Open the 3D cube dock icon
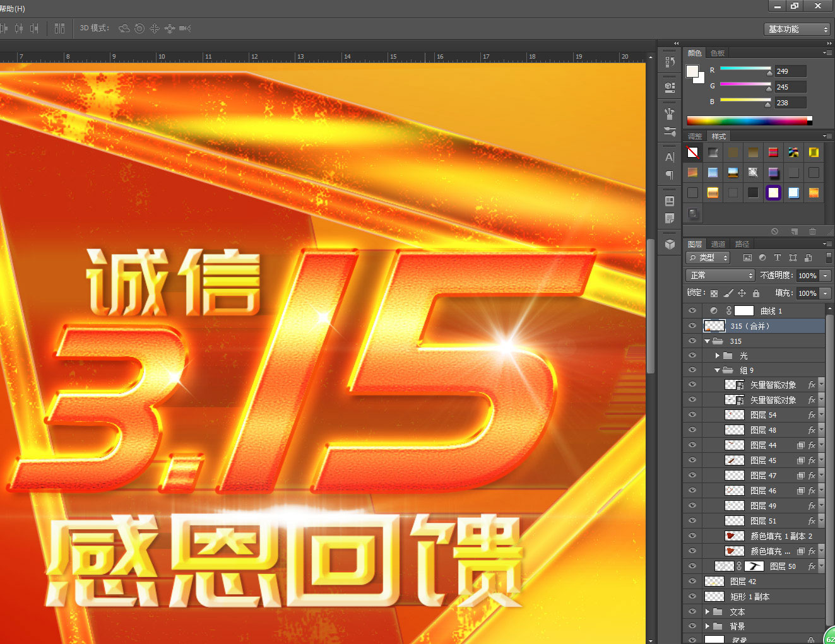The height and width of the screenshot is (644, 835). pos(670,244)
